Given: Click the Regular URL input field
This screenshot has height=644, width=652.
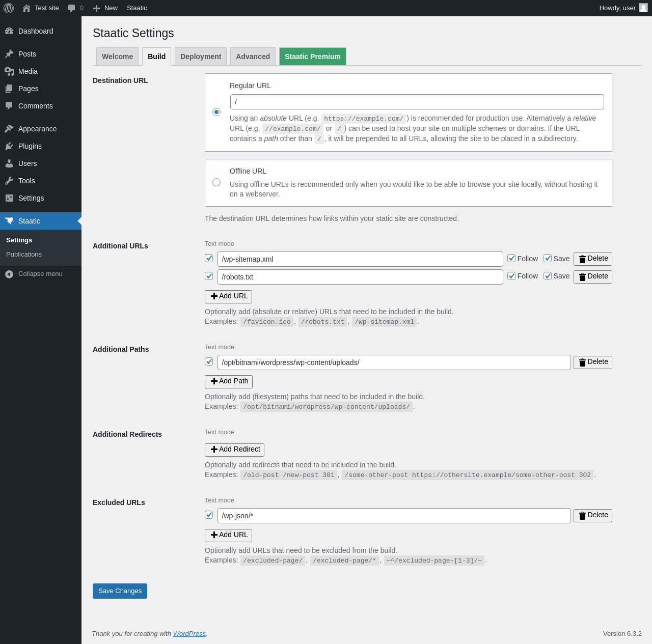Looking at the screenshot, I should click(x=417, y=102).
